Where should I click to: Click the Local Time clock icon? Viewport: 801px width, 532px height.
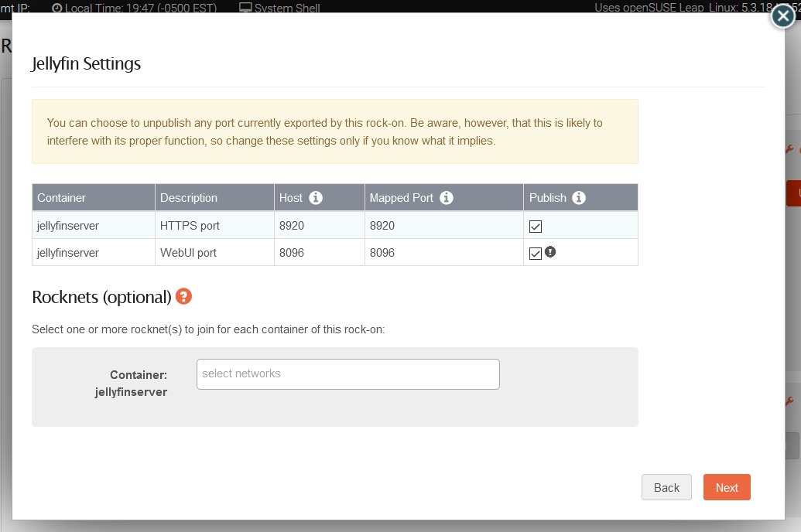[57, 9]
